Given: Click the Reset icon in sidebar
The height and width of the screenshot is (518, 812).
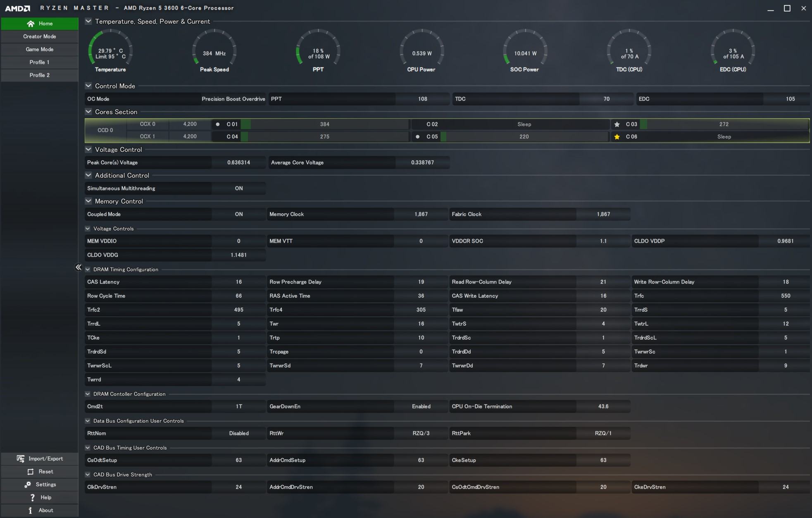Looking at the screenshot, I should coord(31,472).
